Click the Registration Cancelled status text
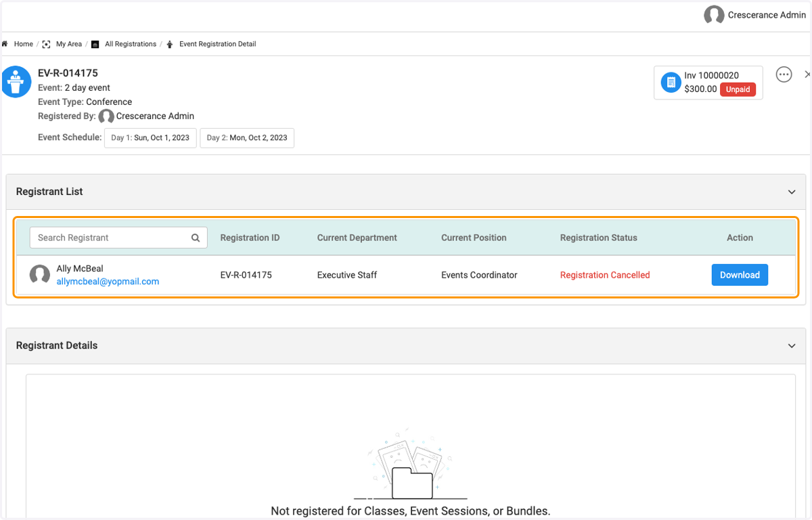The image size is (812, 520). click(605, 275)
